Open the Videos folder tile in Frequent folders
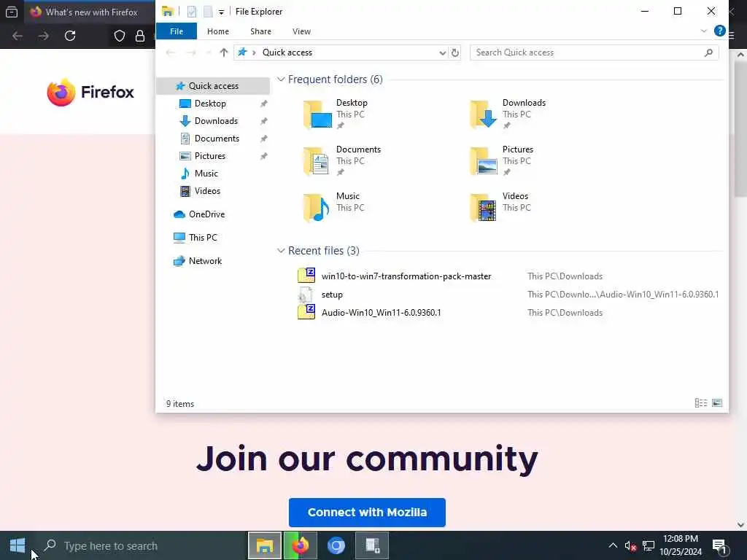Viewport: 747px width, 560px height. (x=499, y=208)
